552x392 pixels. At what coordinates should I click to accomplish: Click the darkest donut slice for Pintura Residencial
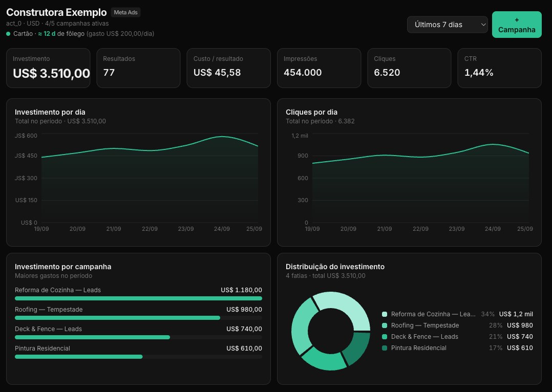click(358, 349)
